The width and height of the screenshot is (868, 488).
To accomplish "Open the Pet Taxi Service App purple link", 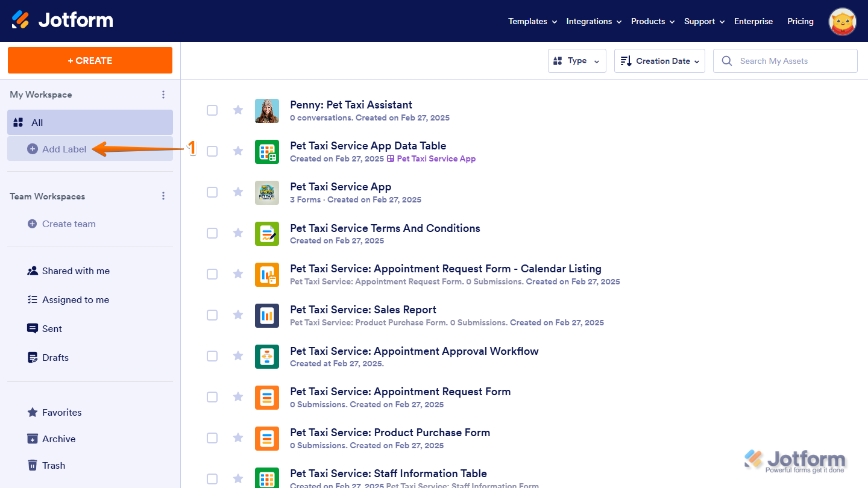I will pos(436,159).
